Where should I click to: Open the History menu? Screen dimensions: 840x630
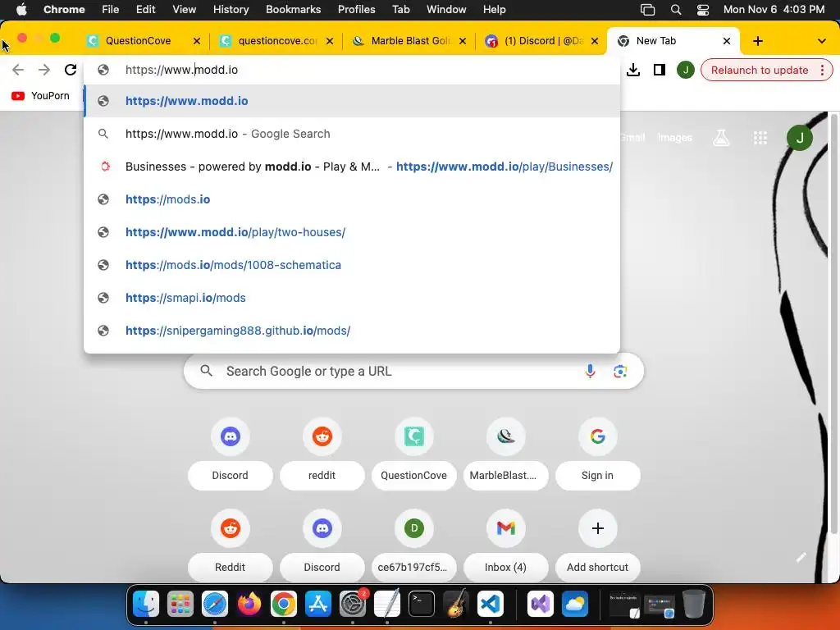click(231, 9)
